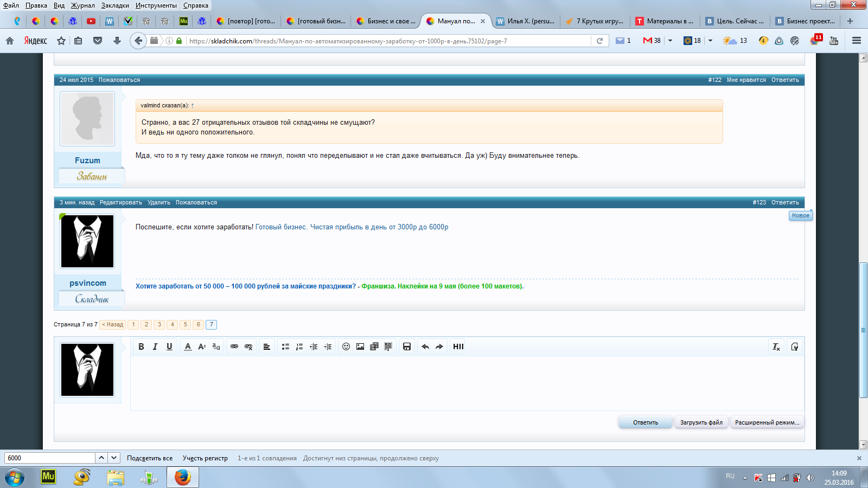Click 'Мне нравится' on post #122
This screenshot has height=488, width=868.
click(x=746, y=80)
